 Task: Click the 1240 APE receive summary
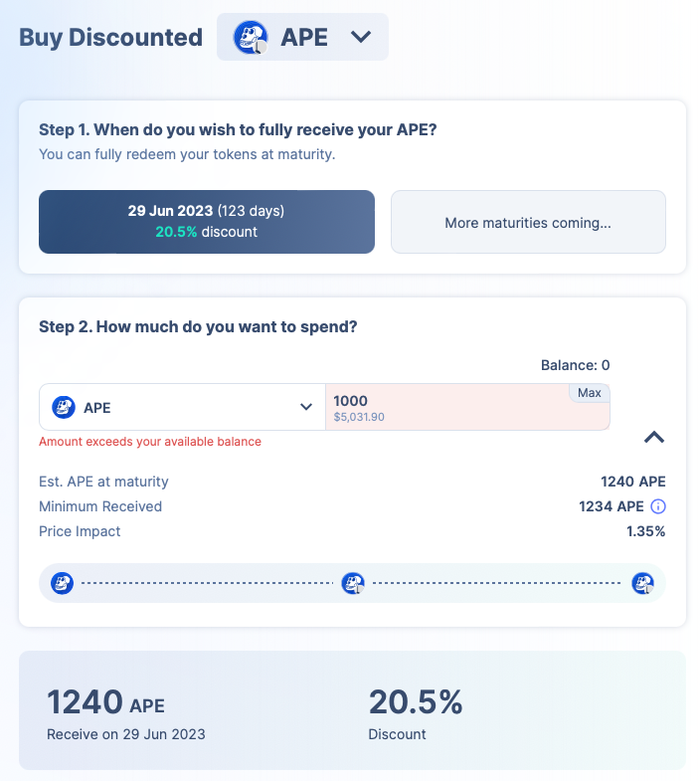point(105,703)
